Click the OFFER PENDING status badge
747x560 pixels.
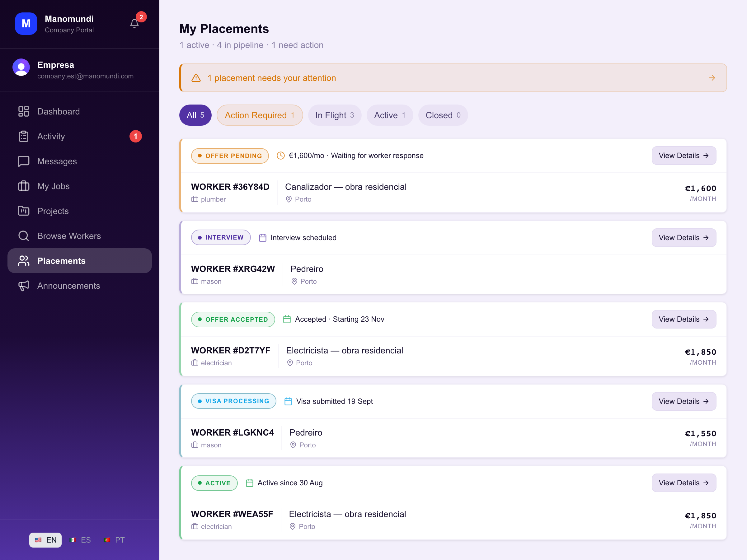(230, 156)
